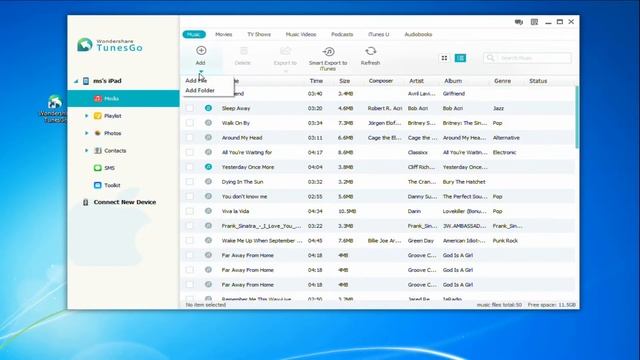This screenshot has width=640, height=360.
Task: Click the TunesGo logo icon
Action: tap(85, 45)
